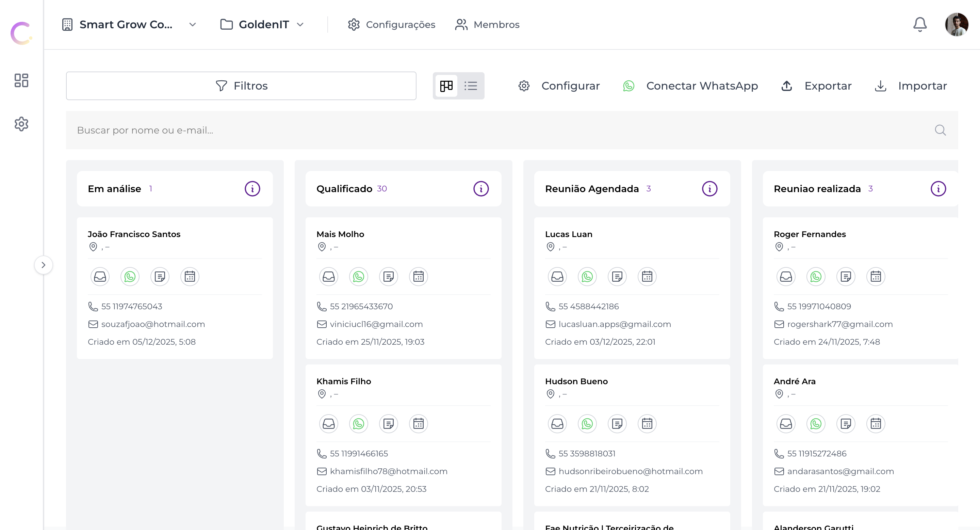Switch to list view

click(471, 86)
